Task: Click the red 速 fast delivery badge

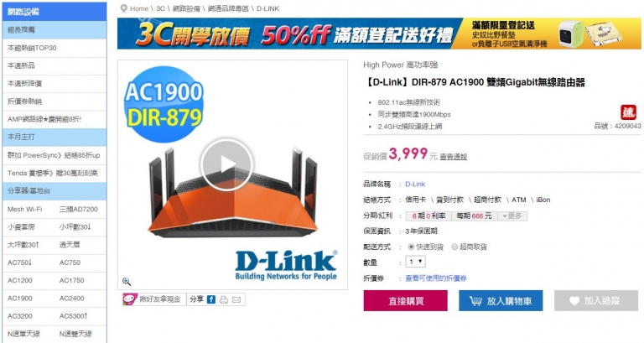Action: tap(628, 112)
